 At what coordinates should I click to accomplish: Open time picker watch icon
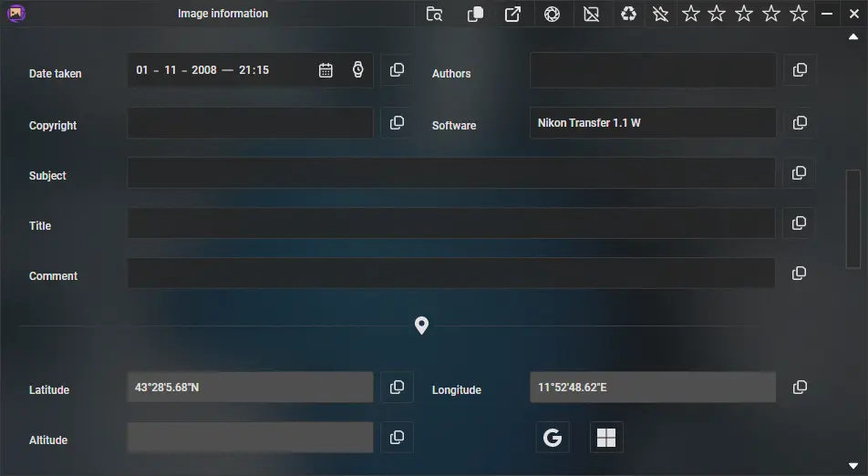tap(358, 70)
